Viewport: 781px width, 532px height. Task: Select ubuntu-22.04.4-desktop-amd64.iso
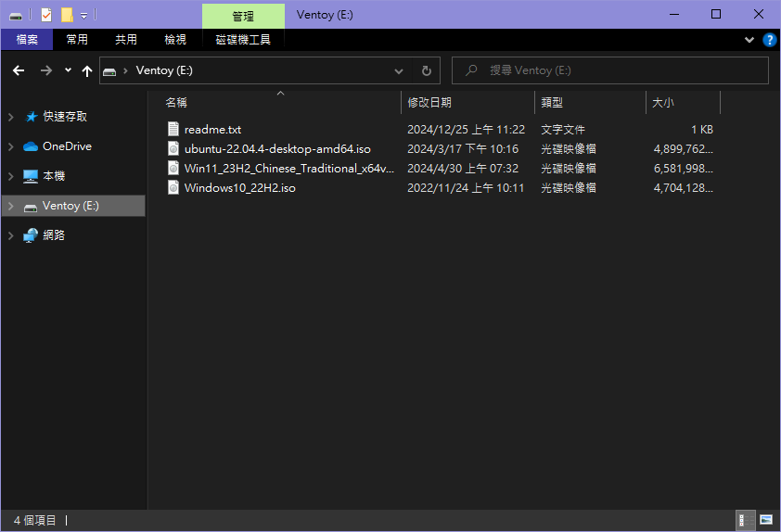[277, 149]
